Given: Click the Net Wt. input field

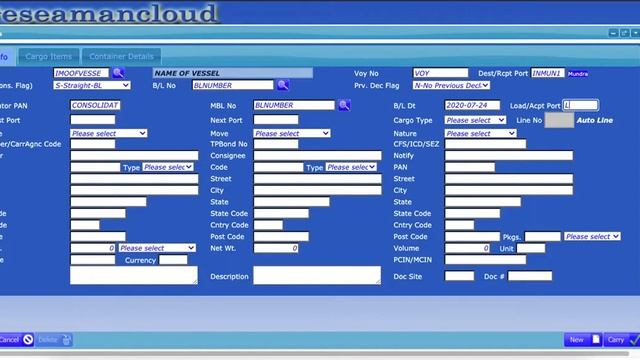Looking at the screenshot, I should coord(276,248).
